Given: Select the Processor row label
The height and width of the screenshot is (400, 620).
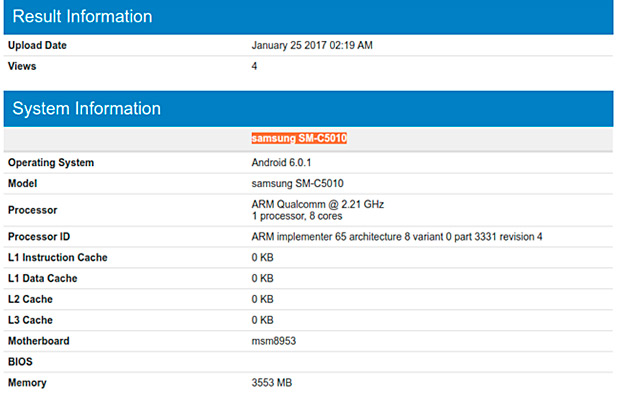Looking at the screenshot, I should pyautogui.click(x=33, y=211).
